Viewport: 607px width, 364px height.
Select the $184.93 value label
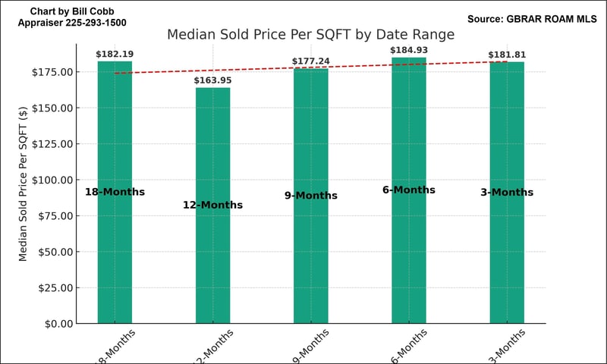pos(408,50)
